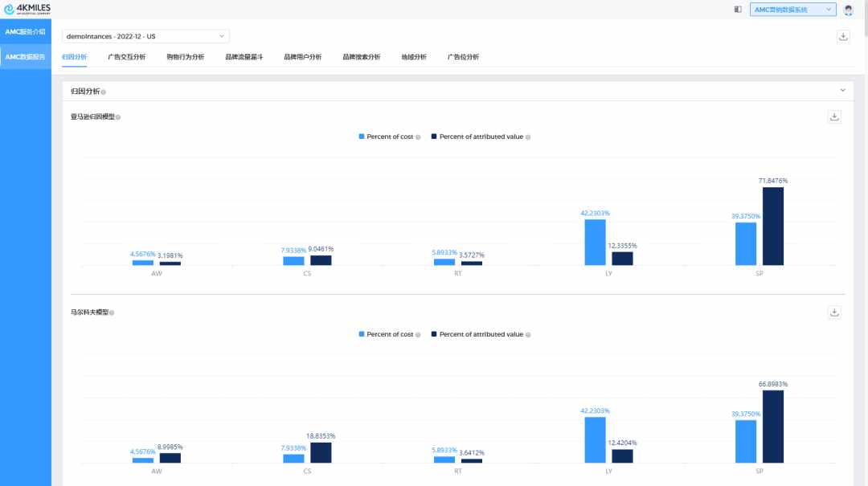868x486 pixels.
Task: Click info icon beside 马尔科夫模型 title
Action: (x=112, y=312)
